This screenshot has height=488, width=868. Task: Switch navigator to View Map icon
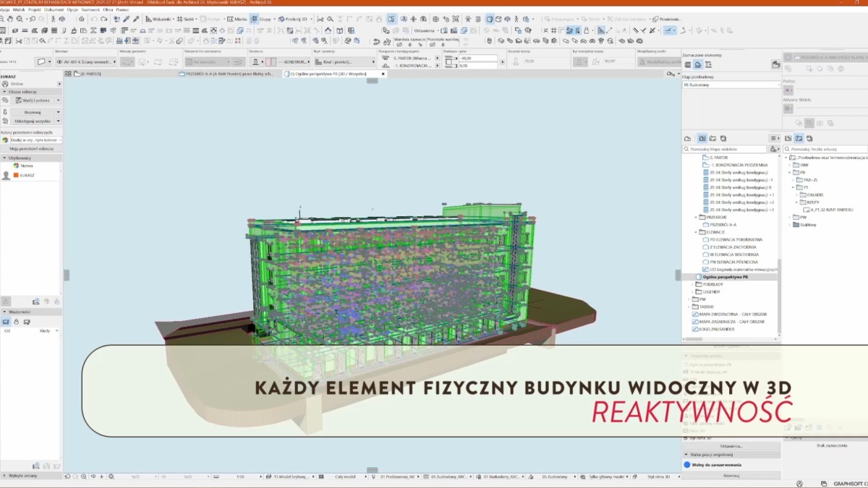point(702,138)
